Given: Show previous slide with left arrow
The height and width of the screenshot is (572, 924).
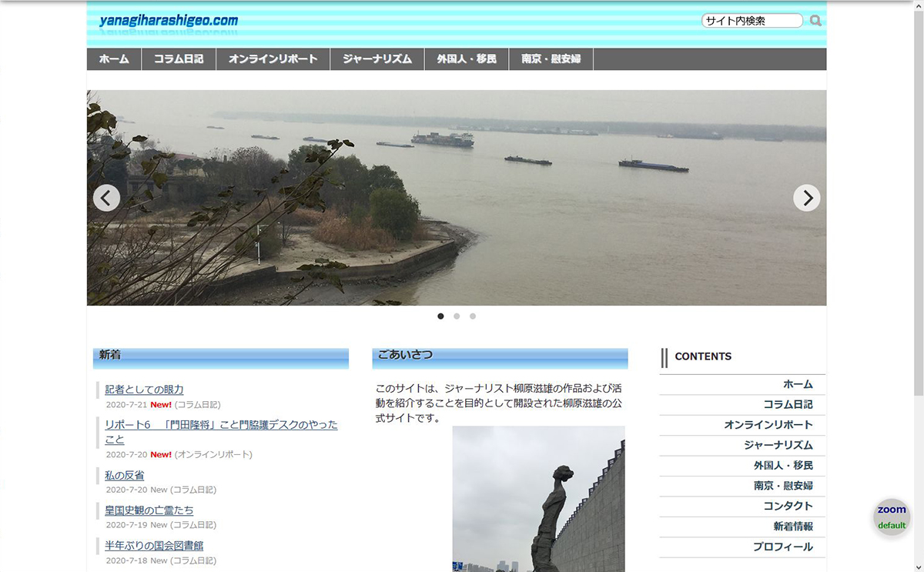Looking at the screenshot, I should [x=106, y=198].
